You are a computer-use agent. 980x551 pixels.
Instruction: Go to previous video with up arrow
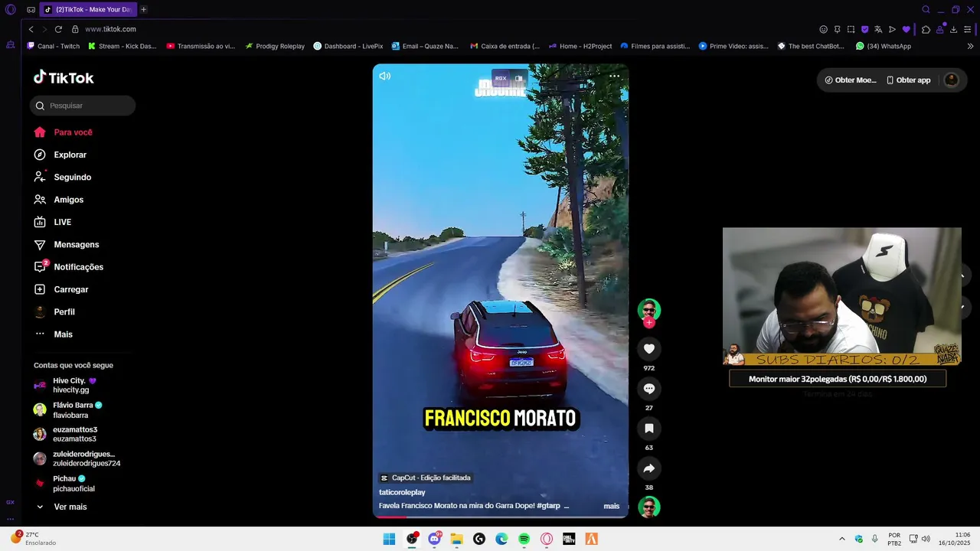click(x=963, y=275)
